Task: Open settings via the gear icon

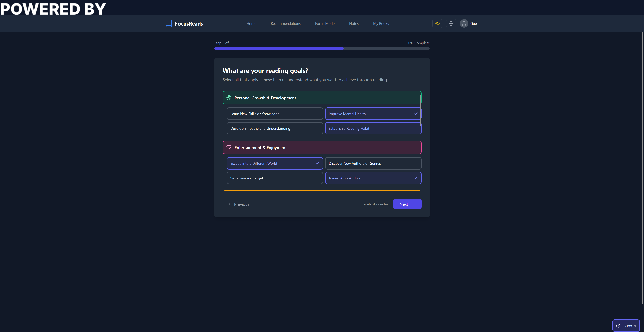Action: 451,23
